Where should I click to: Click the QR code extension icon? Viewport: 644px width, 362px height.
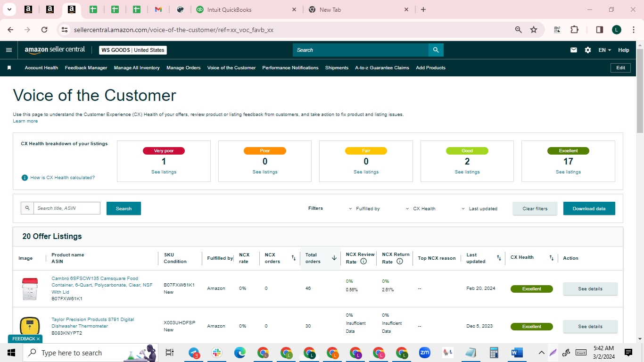[x=557, y=30]
